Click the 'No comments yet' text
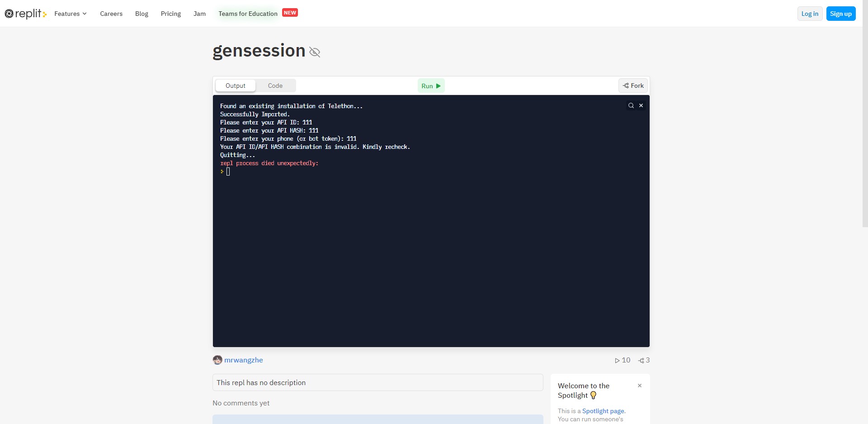Image resolution: width=868 pixels, height=424 pixels. click(241, 403)
